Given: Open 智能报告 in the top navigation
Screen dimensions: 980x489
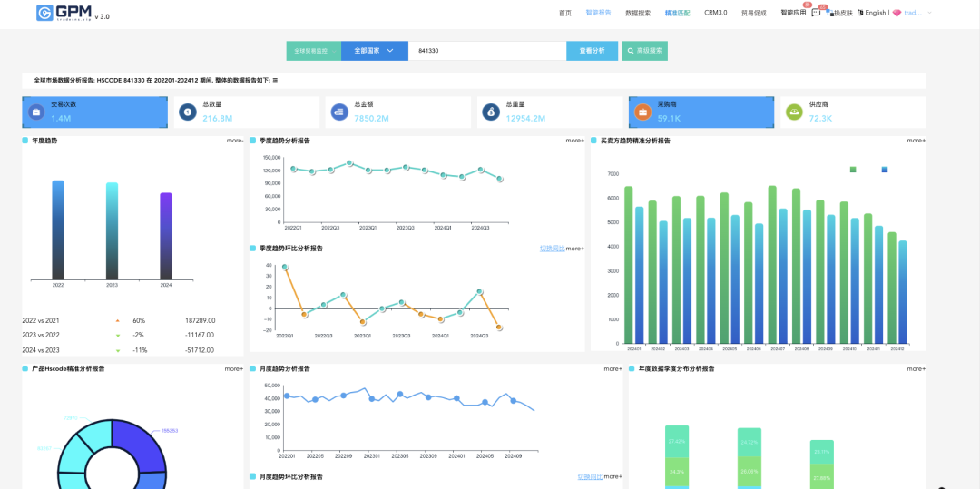Looking at the screenshot, I should pyautogui.click(x=599, y=13).
